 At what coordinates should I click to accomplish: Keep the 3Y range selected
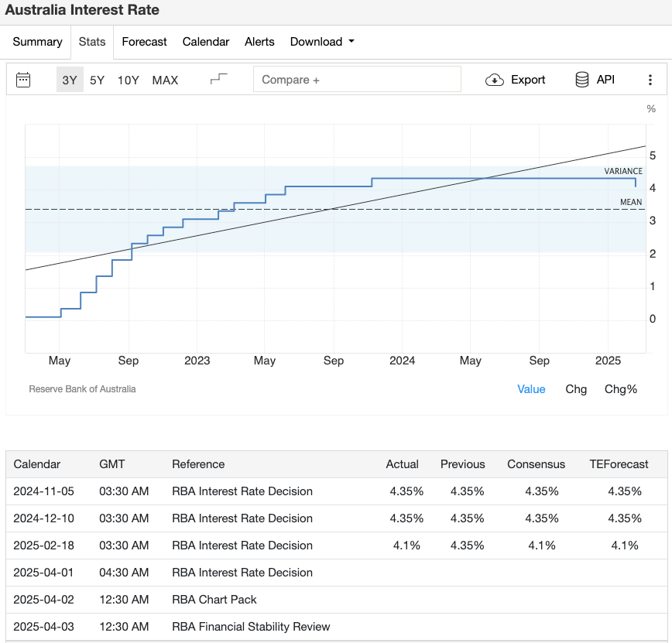point(68,80)
